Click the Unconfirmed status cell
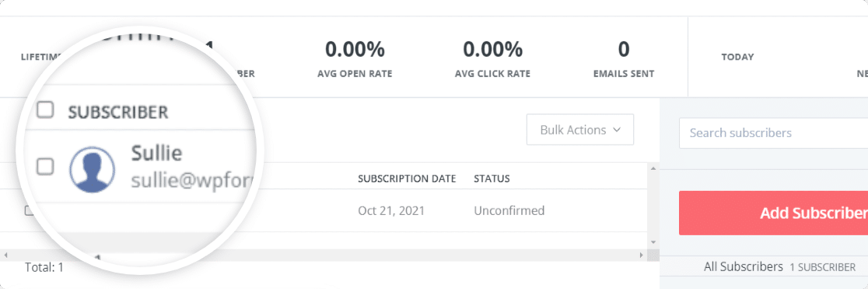 509,211
